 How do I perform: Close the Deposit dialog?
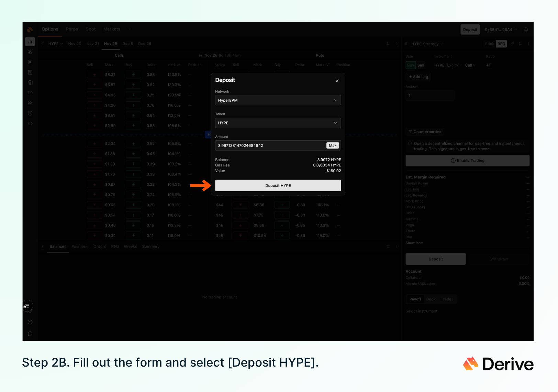337,81
